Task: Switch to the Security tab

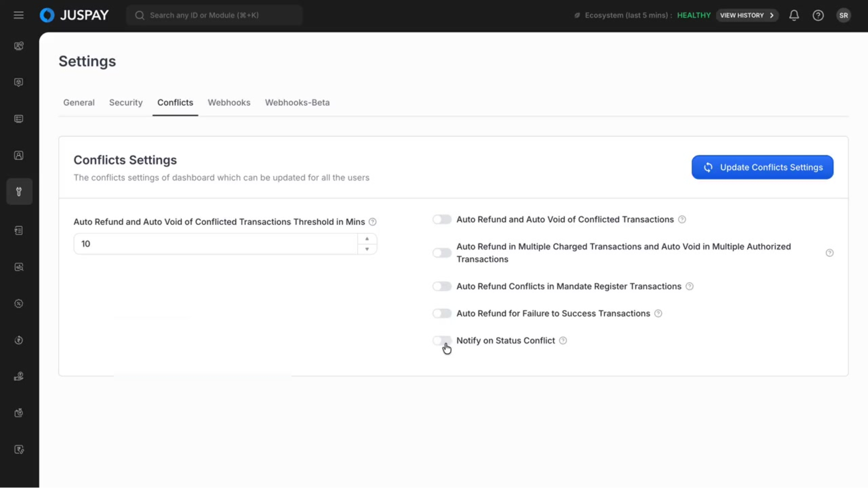Action: click(126, 102)
